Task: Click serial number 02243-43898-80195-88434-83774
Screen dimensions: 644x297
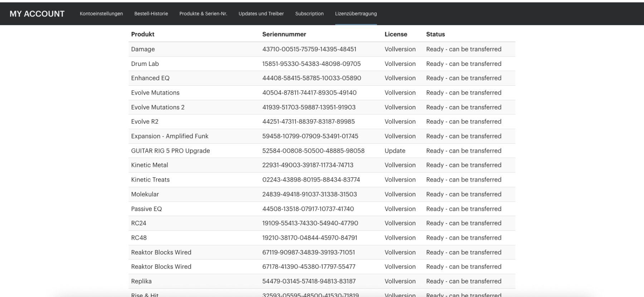Action: click(x=311, y=180)
